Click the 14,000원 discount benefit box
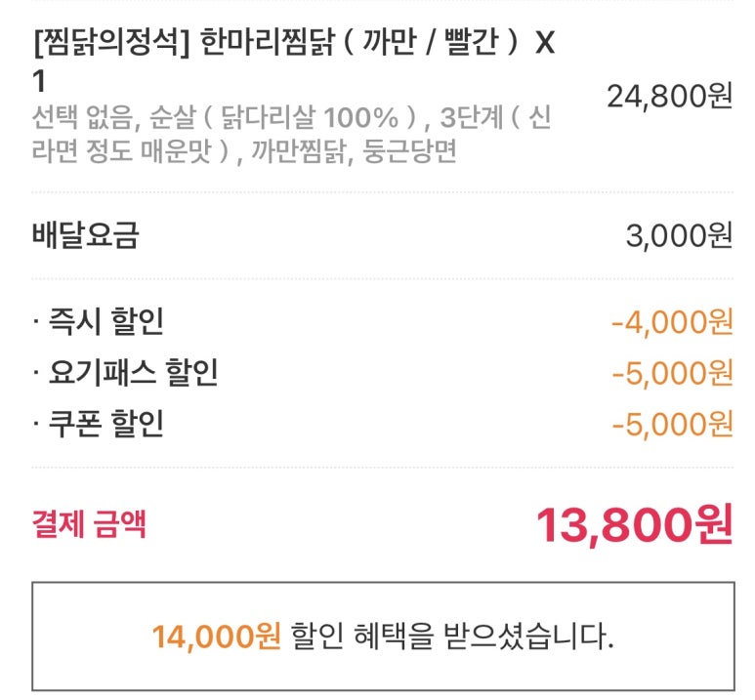 (383, 636)
